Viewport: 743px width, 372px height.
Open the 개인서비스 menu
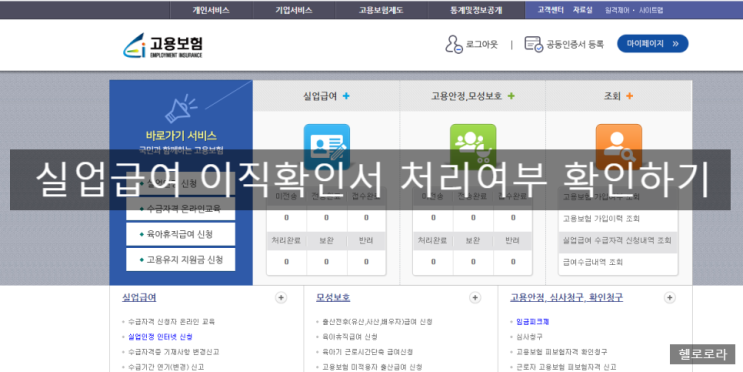click(x=211, y=10)
